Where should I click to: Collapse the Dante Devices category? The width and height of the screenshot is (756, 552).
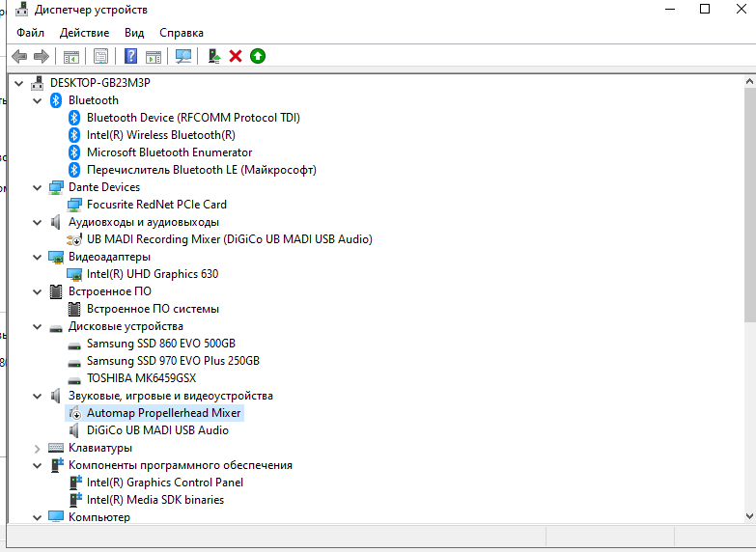37,187
